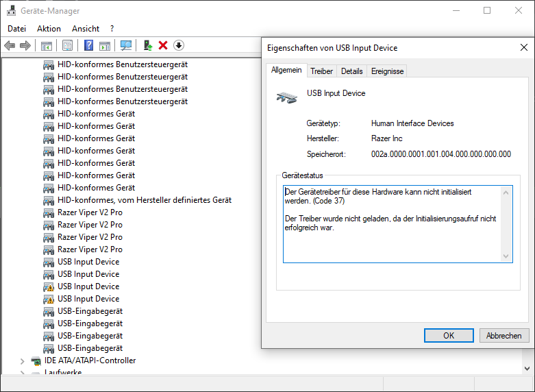Go forward using the toolbar arrow
The image size is (535, 392).
(x=25, y=45)
